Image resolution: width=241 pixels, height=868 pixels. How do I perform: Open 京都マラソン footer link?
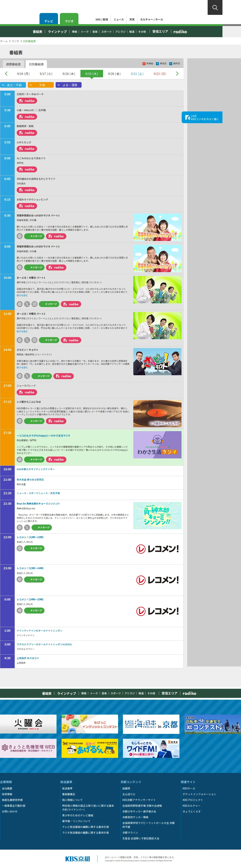tap(130, 833)
